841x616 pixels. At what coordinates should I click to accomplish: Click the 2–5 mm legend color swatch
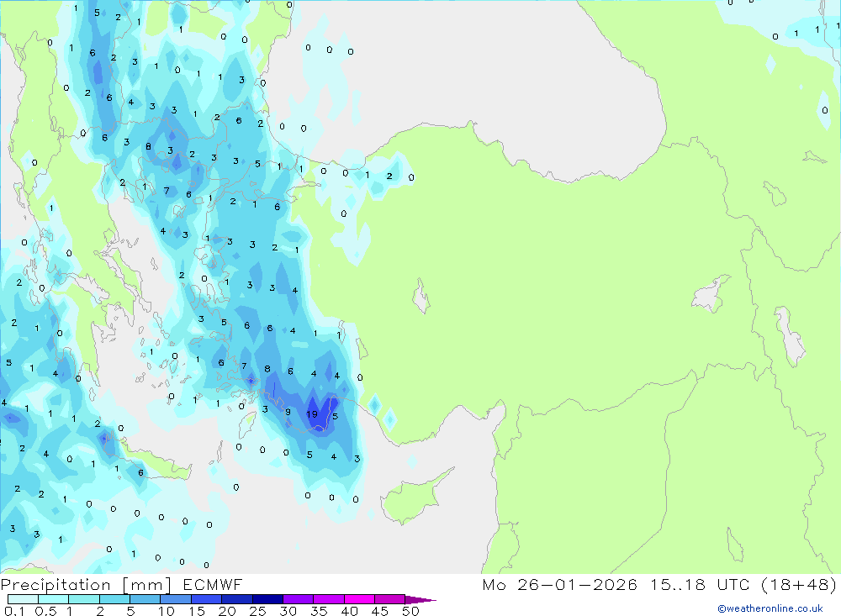click(114, 599)
